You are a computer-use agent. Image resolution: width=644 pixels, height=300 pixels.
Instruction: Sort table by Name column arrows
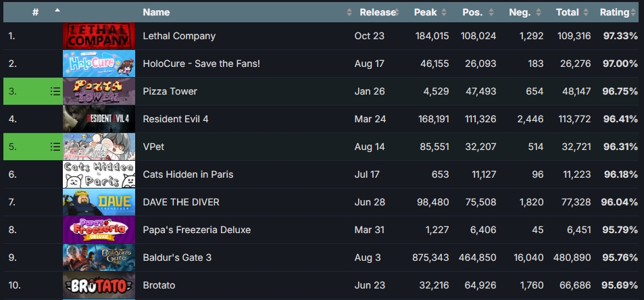(x=349, y=12)
